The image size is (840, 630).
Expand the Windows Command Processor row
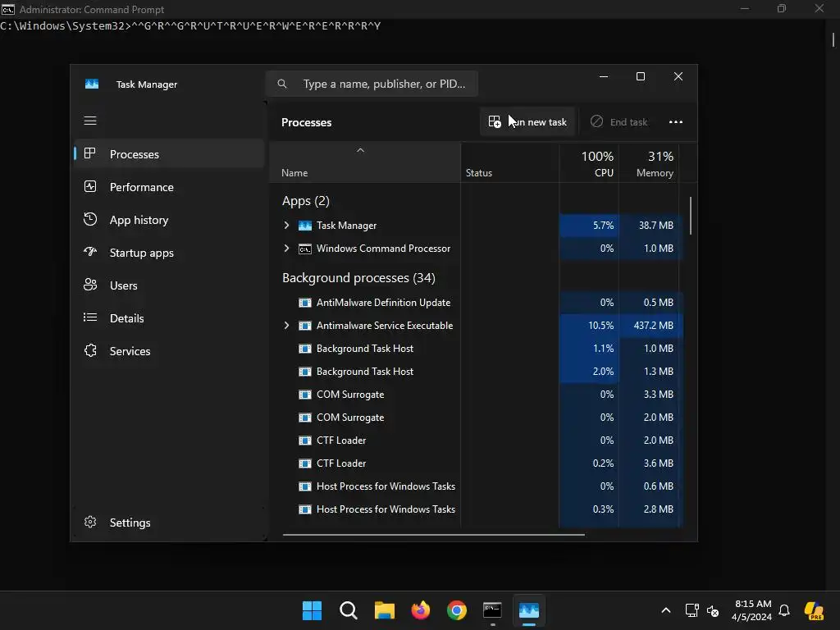286,249
